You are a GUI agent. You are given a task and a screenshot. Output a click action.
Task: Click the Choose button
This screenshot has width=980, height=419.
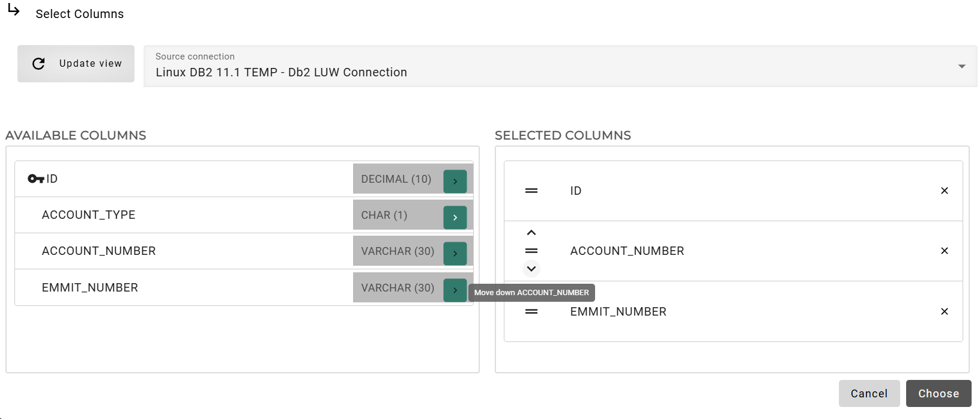938,393
